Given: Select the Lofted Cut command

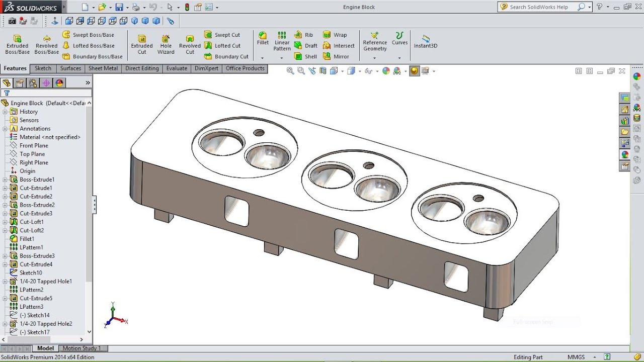Looking at the screenshot, I should pos(222,45).
